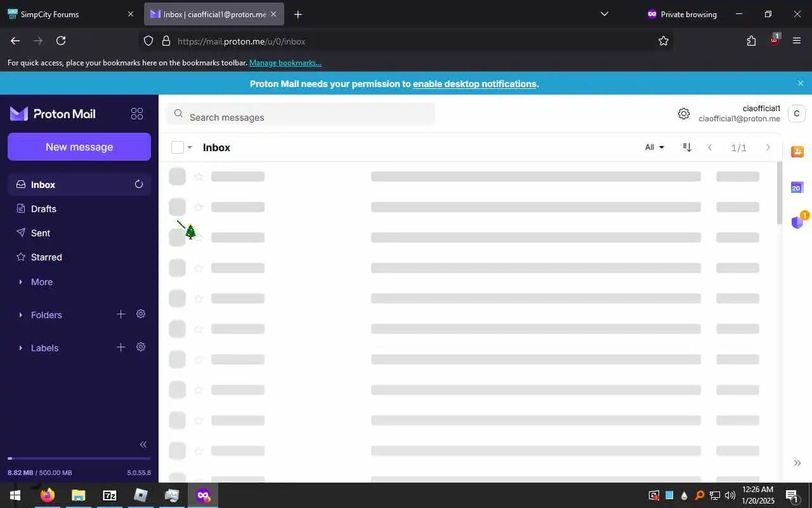Bookmark this page with star icon
The image size is (812, 508).
pyautogui.click(x=664, y=41)
